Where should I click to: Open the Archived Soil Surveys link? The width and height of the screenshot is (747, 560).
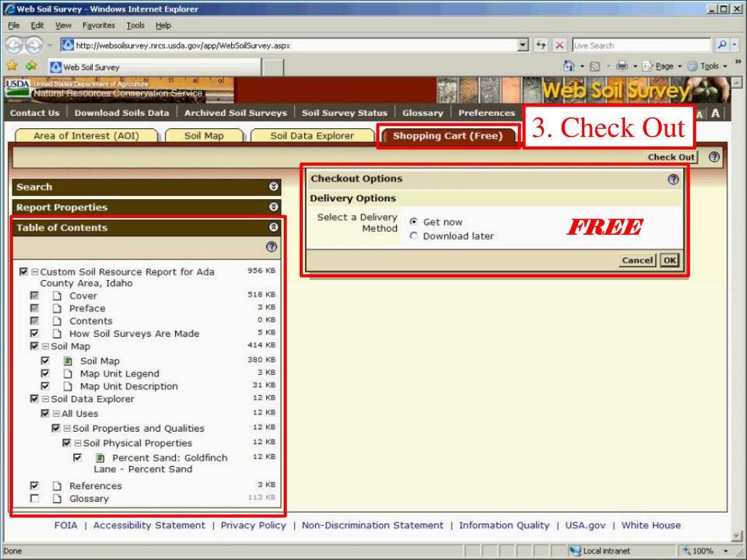click(x=236, y=113)
